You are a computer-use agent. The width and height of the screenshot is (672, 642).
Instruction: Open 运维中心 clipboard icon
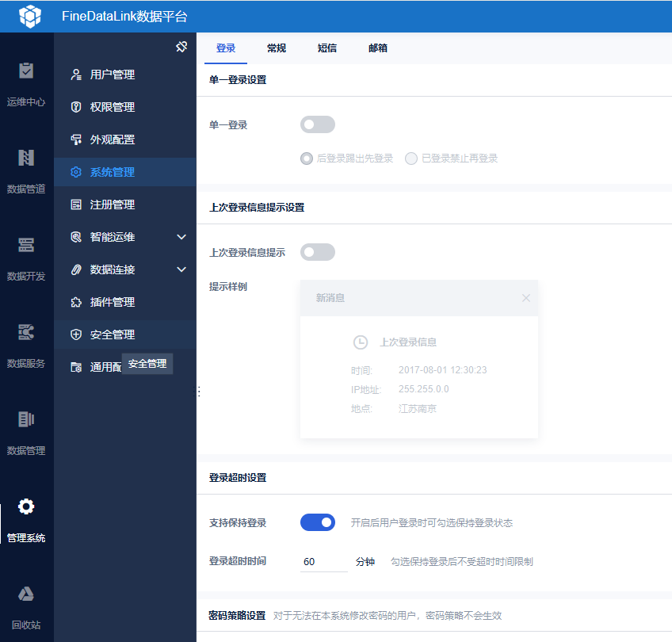(26, 71)
